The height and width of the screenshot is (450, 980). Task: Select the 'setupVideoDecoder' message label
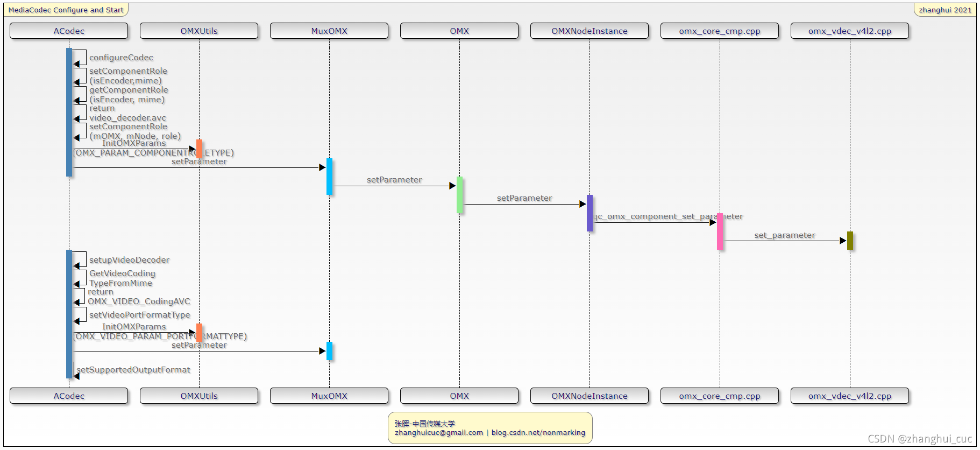coord(129,260)
